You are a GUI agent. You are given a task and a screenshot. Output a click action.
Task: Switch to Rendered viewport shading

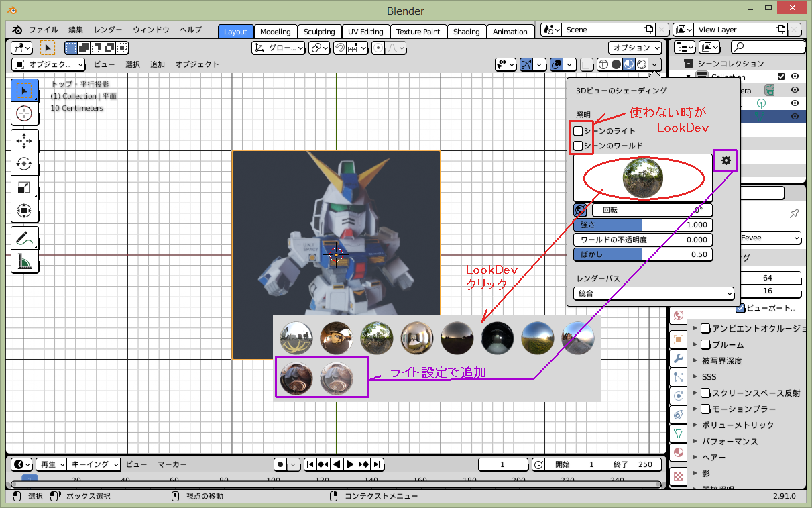pos(641,64)
